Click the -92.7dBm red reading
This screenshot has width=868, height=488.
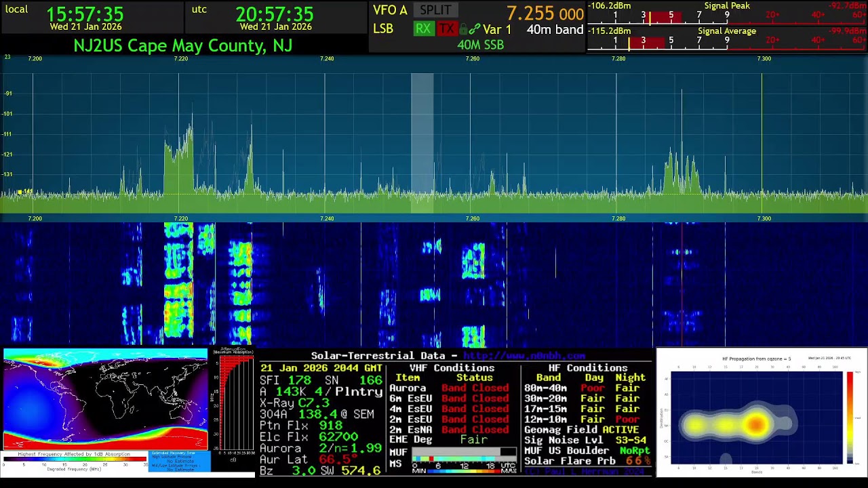(847, 5)
